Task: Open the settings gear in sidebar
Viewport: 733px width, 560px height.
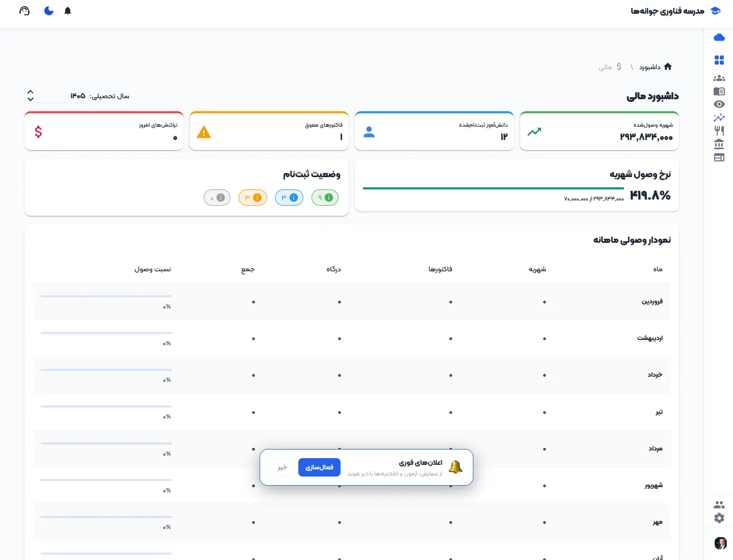Action: pyautogui.click(x=719, y=518)
